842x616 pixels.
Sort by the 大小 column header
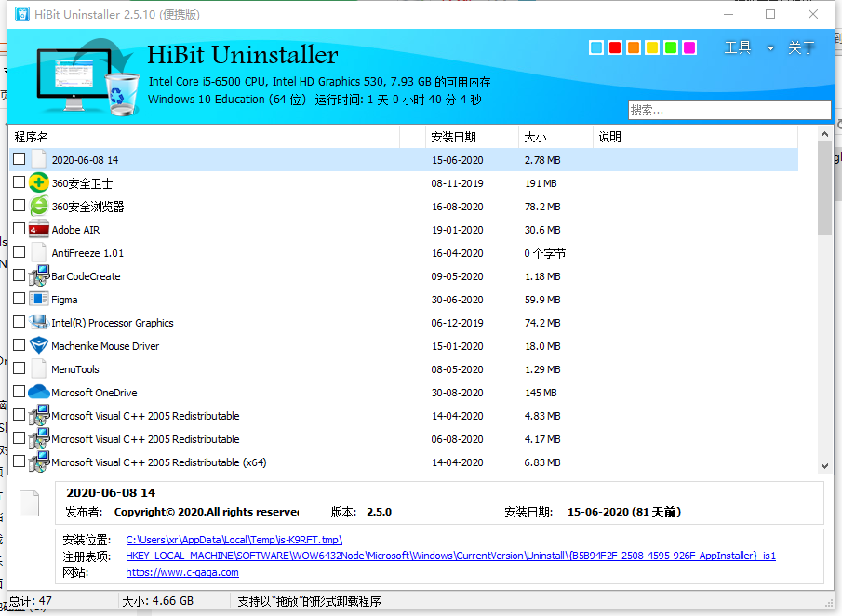tap(555, 137)
